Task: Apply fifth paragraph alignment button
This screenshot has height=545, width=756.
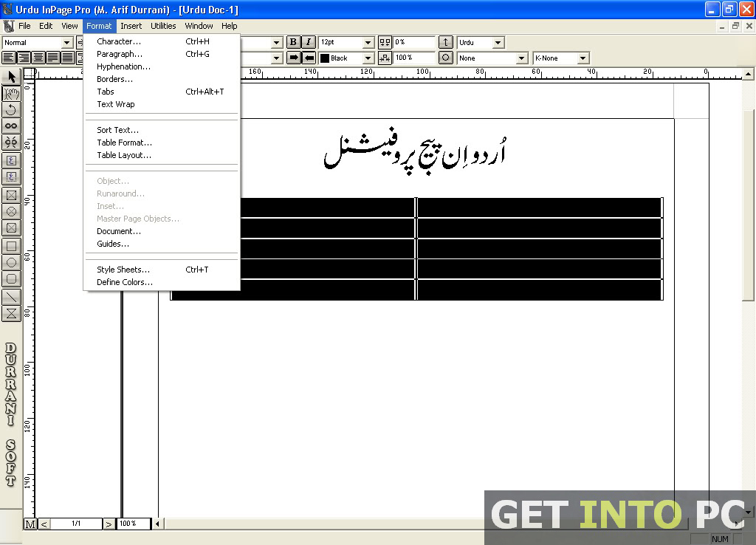Action: (68, 58)
